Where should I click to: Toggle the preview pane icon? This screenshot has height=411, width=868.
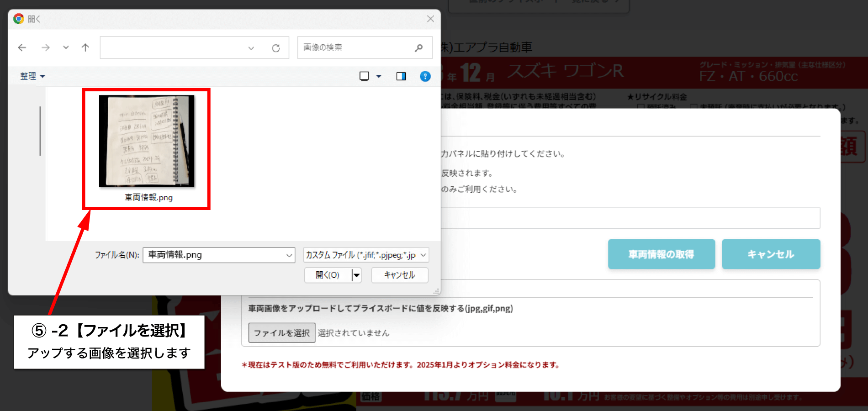coord(401,76)
